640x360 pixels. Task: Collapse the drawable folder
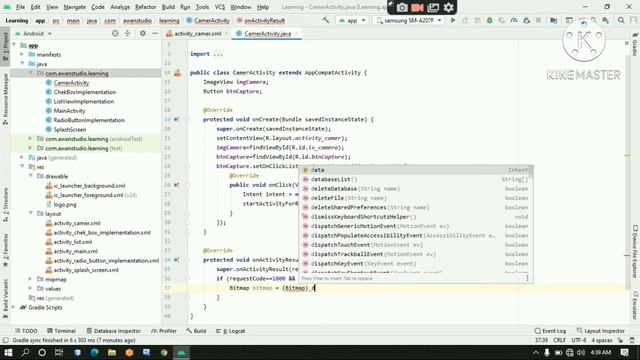(x=31, y=176)
